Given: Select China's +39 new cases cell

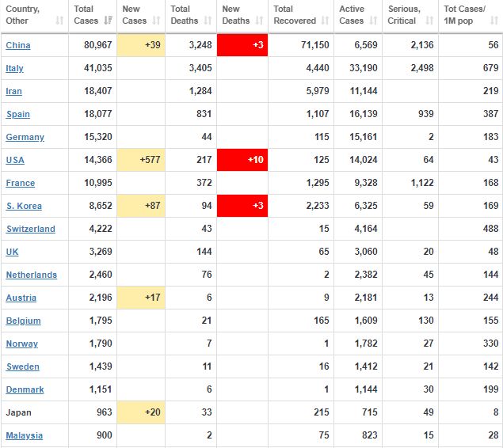Looking at the screenshot, I should pos(141,45).
